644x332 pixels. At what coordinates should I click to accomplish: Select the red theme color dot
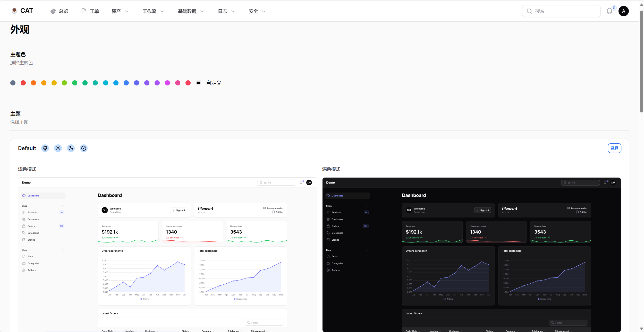tap(23, 83)
